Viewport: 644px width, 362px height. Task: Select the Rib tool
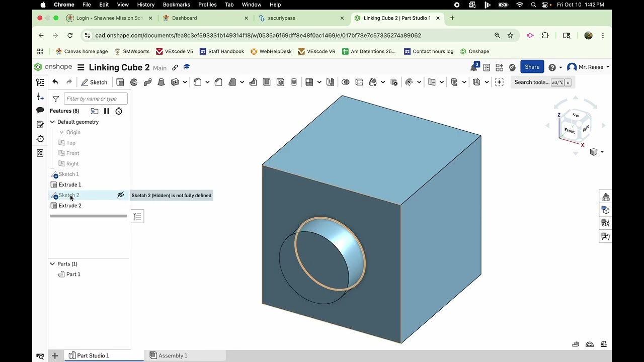[253, 82]
